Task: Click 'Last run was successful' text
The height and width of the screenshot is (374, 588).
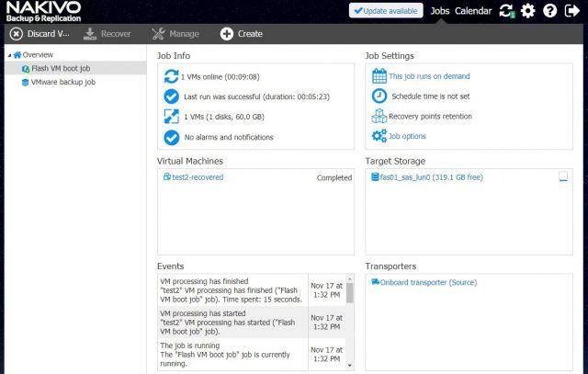Action: click(256, 96)
